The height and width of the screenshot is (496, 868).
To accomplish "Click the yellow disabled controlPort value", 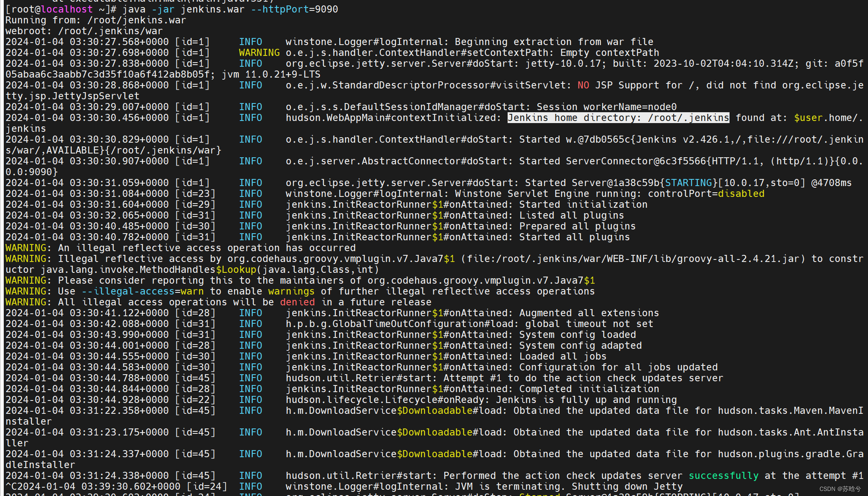I will [741, 194].
